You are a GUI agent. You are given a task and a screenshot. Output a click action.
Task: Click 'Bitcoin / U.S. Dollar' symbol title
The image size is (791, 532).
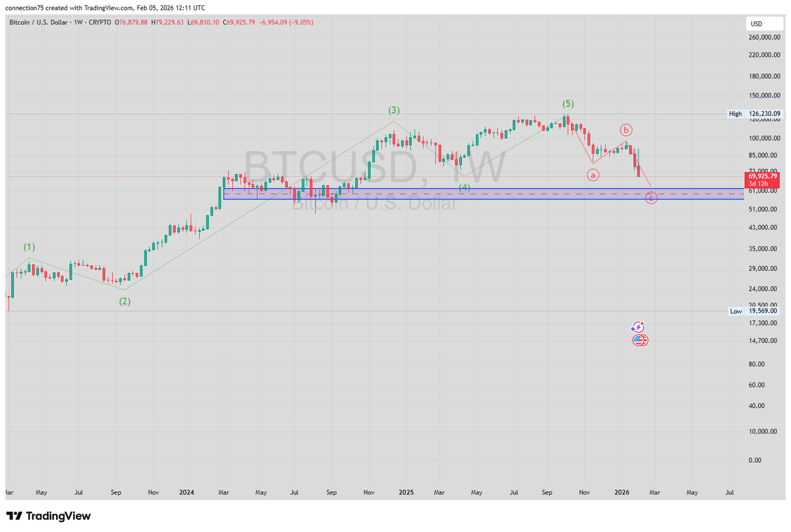click(x=38, y=22)
